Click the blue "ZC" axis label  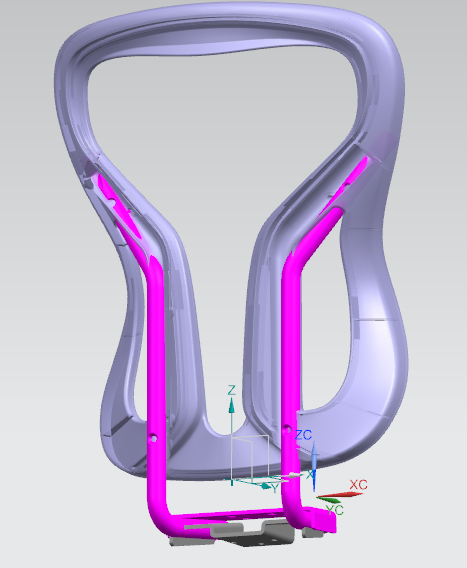pos(303,435)
